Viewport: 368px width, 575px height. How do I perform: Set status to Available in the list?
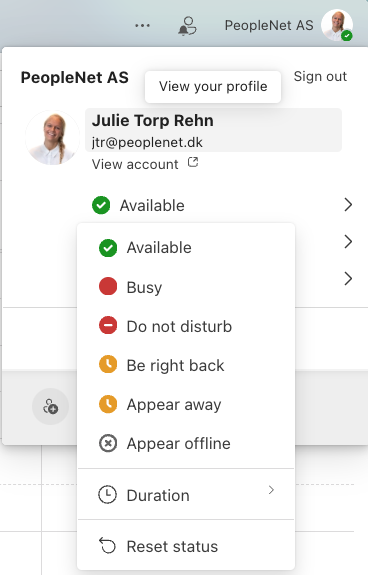point(186,248)
